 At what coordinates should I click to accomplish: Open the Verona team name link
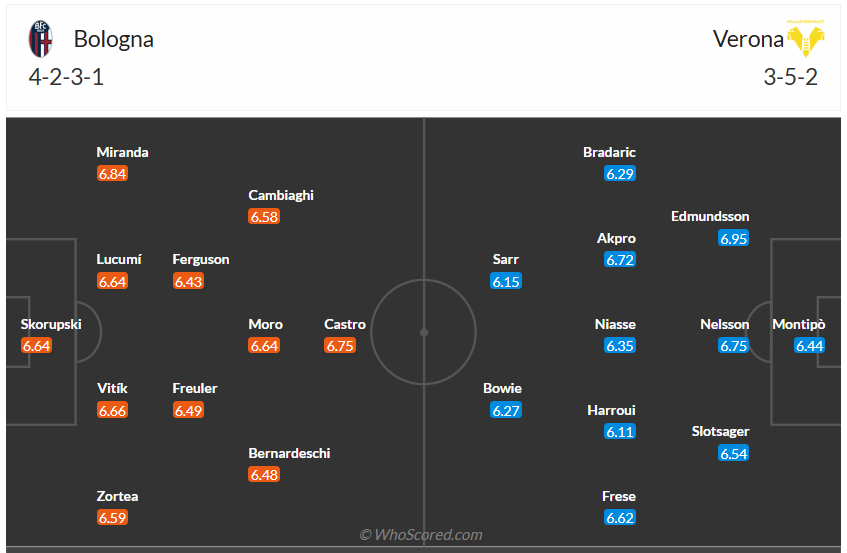(x=748, y=39)
